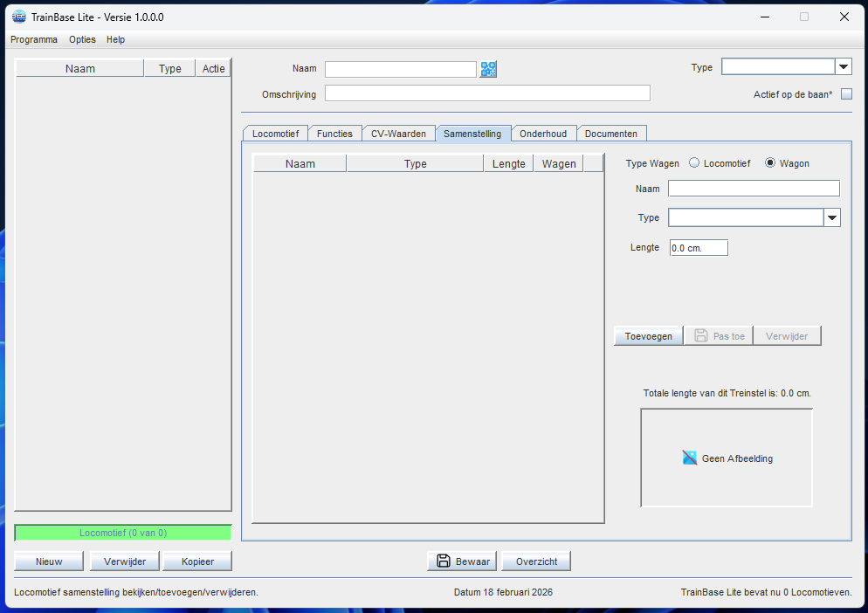Image resolution: width=868 pixels, height=613 pixels.
Task: Select the Locomotief radio button
Action: [x=695, y=163]
